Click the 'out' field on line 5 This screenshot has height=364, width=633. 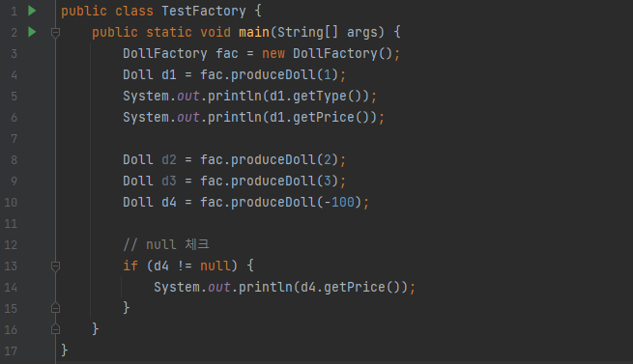point(188,96)
